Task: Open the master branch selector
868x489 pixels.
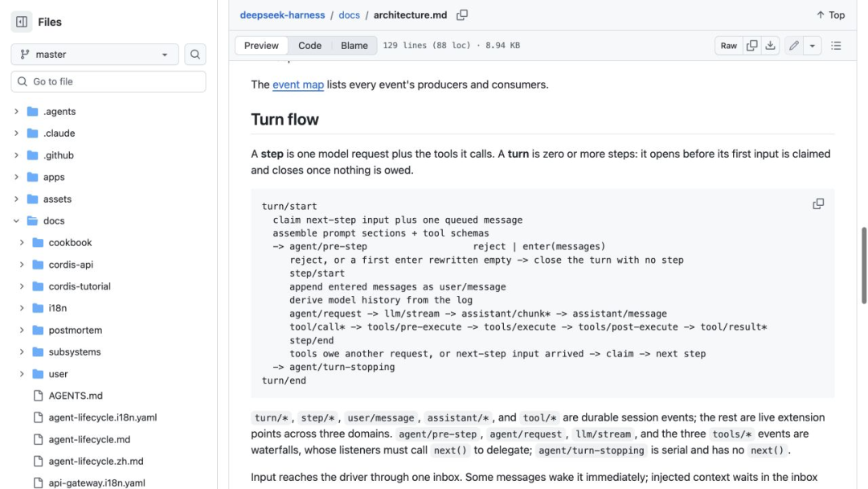Action: (x=95, y=54)
